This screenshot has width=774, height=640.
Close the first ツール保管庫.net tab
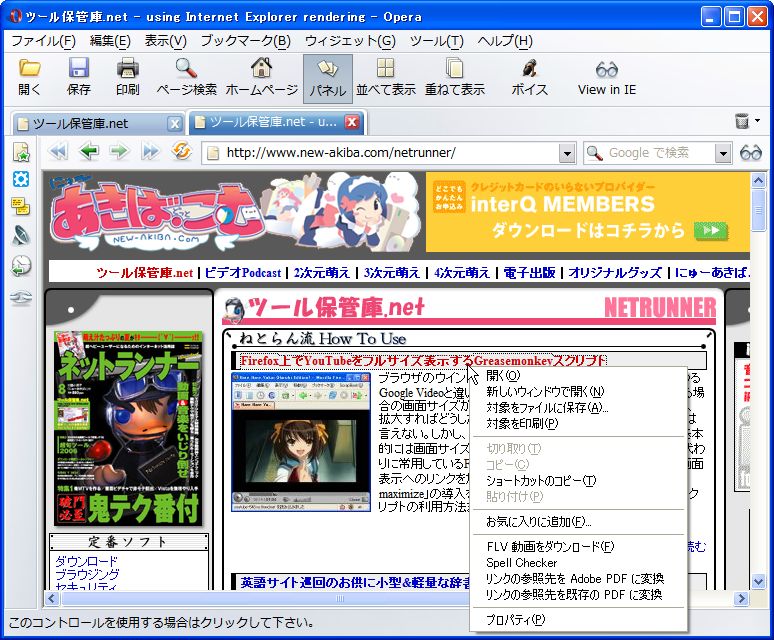(174, 123)
